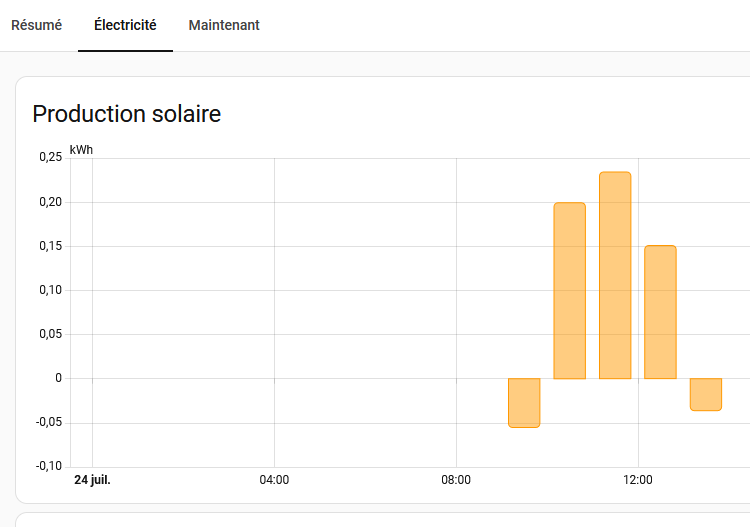
Task: Click the -0,05 y-axis value
Action: pos(49,422)
